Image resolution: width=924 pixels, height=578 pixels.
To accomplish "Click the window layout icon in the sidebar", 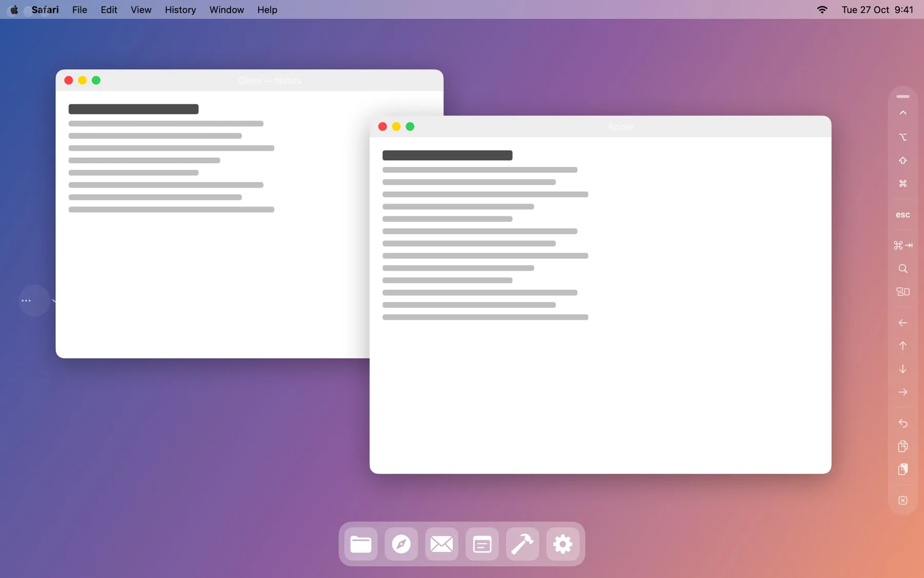I will (903, 292).
